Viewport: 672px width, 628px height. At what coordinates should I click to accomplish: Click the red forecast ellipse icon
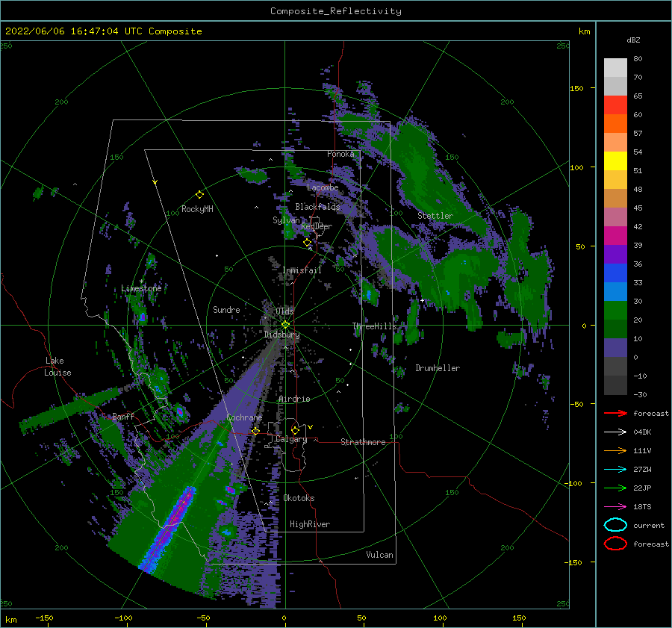pos(615,544)
